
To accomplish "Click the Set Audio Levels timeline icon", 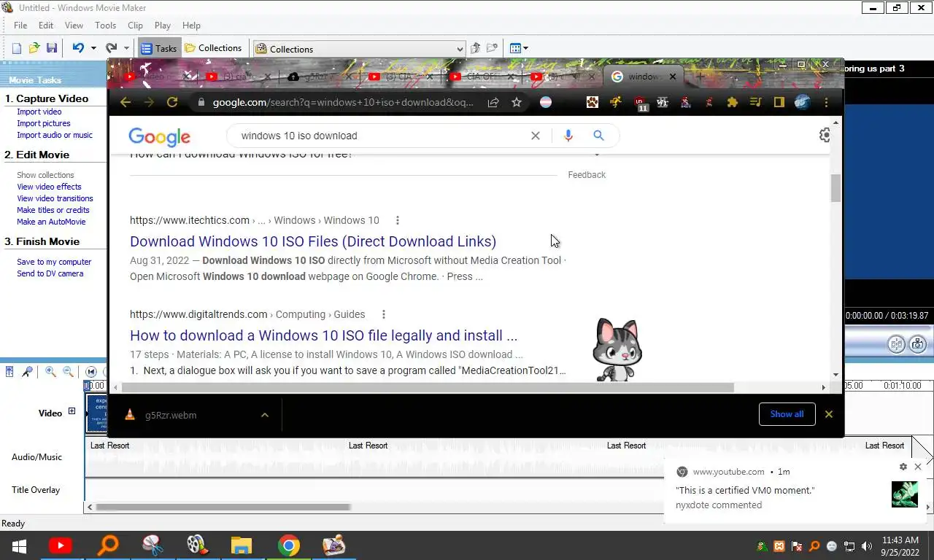I will pos(9,372).
